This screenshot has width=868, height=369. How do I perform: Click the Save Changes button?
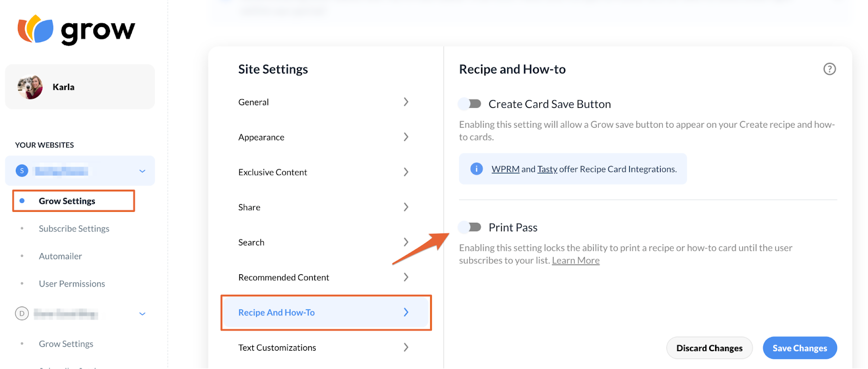[x=799, y=347]
